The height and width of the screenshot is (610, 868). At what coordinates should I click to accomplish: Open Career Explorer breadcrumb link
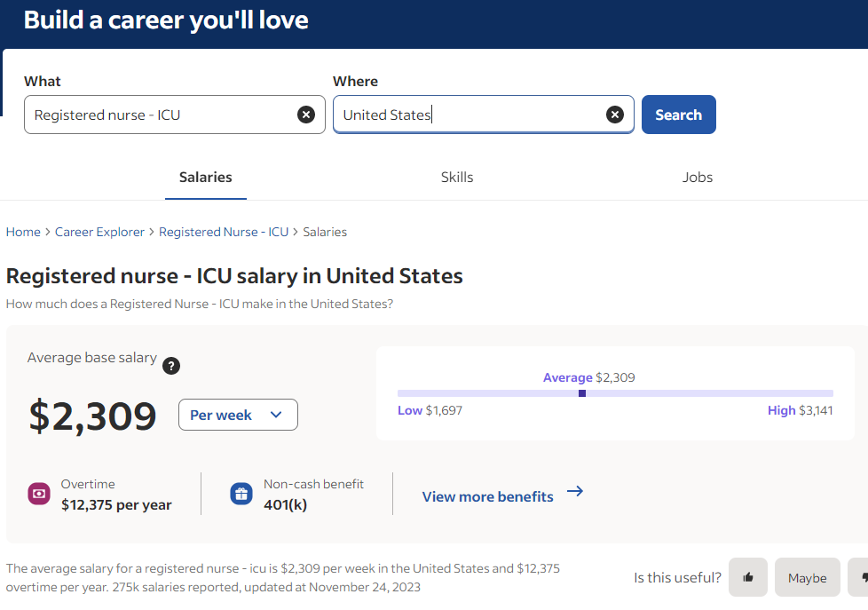pyautogui.click(x=99, y=232)
